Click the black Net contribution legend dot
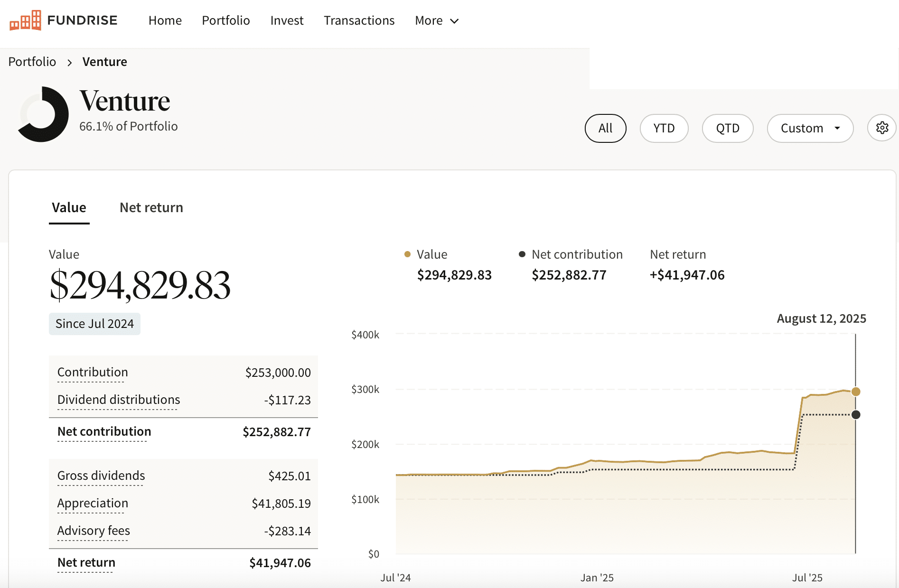 522,255
